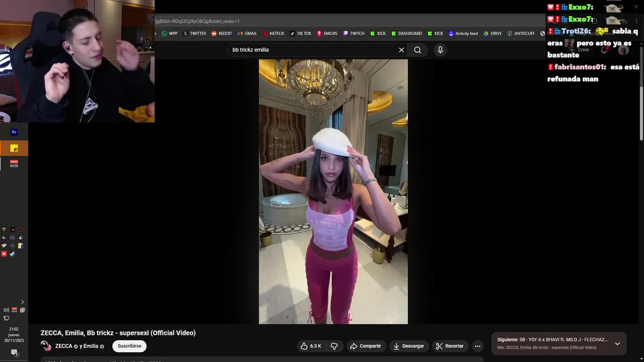The width and height of the screenshot is (644, 362).
Task: Open the Epic Games tray icon
Action: coord(4,230)
